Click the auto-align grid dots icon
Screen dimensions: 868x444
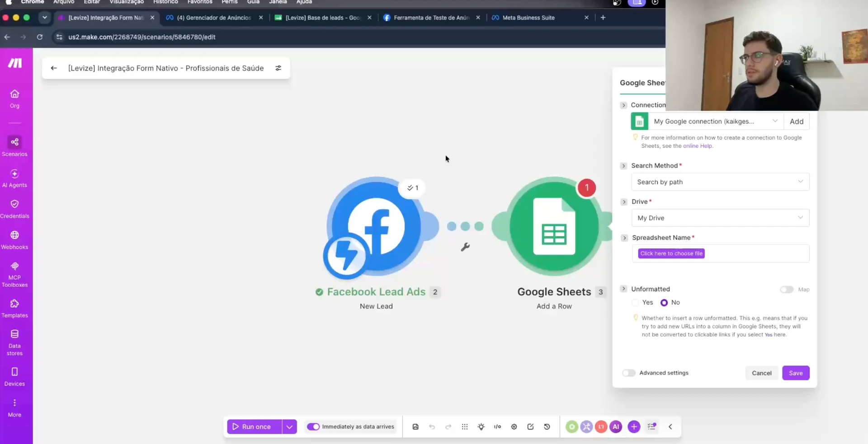pyautogui.click(x=465, y=427)
